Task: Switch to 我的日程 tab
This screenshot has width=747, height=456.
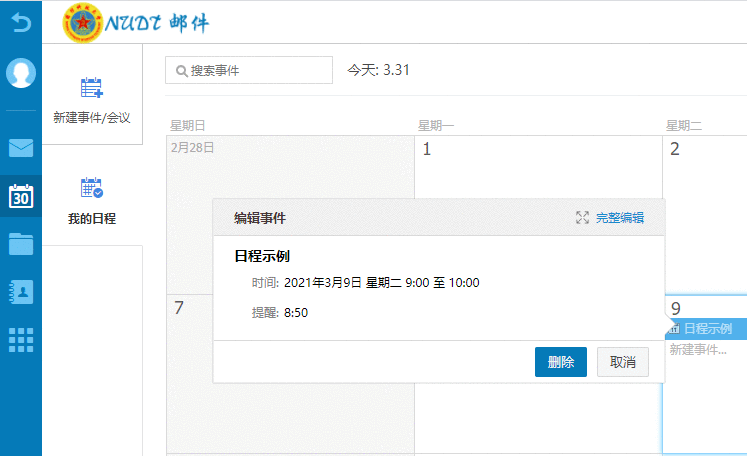Action: pyautogui.click(x=92, y=200)
